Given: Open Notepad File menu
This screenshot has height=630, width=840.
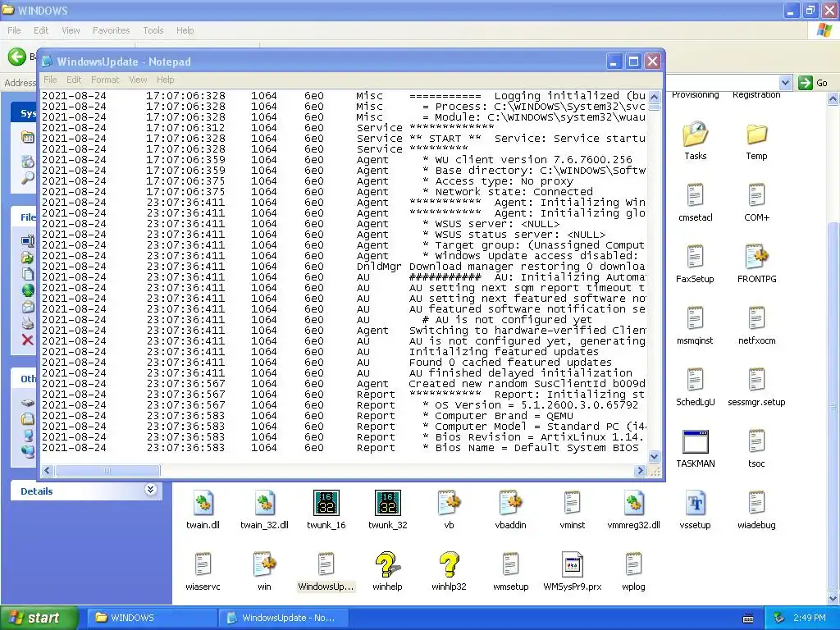Looking at the screenshot, I should pyautogui.click(x=50, y=80).
